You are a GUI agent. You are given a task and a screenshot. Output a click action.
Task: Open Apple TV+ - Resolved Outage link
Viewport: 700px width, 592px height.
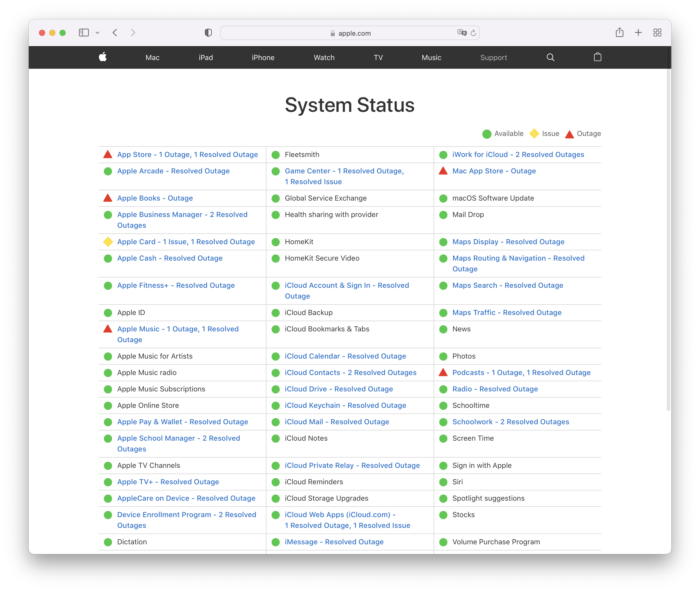click(168, 482)
